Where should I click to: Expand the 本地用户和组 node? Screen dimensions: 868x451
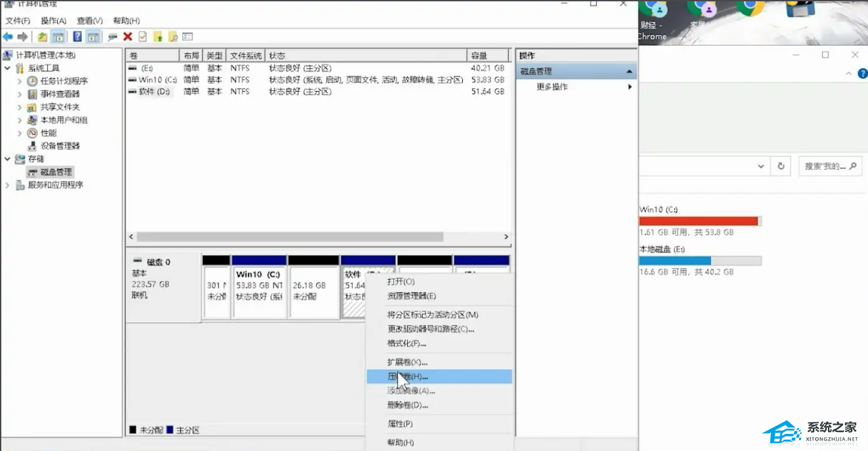[20, 120]
